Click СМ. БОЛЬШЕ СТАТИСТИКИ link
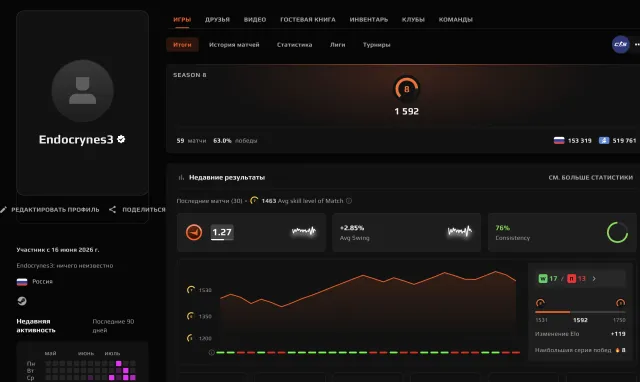The height and width of the screenshot is (382, 640). 591,178
